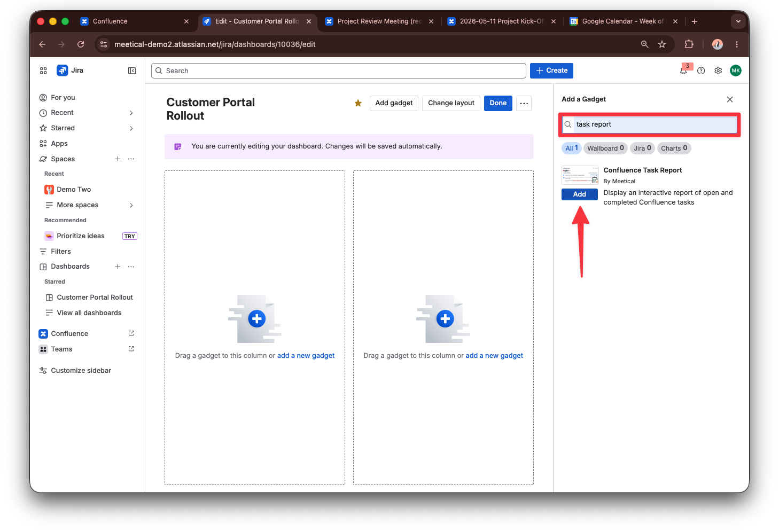Click the Create button
The height and width of the screenshot is (532, 779).
click(551, 71)
